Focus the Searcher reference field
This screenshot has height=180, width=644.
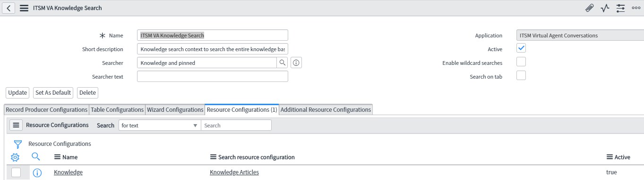coord(206,63)
